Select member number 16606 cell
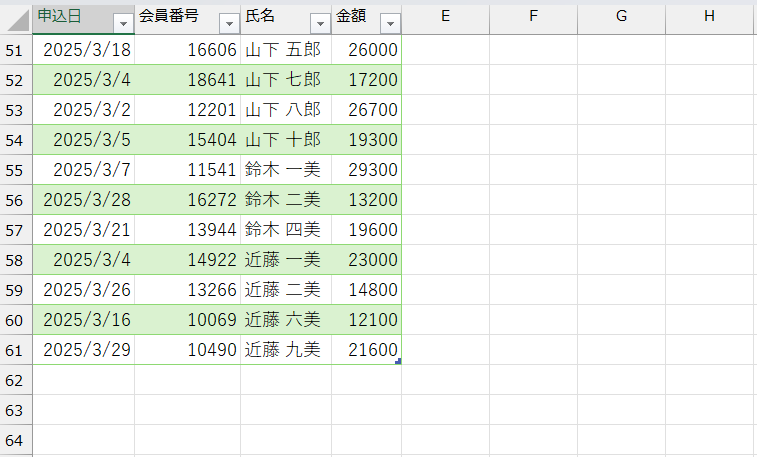The height and width of the screenshot is (457, 757). [187, 50]
